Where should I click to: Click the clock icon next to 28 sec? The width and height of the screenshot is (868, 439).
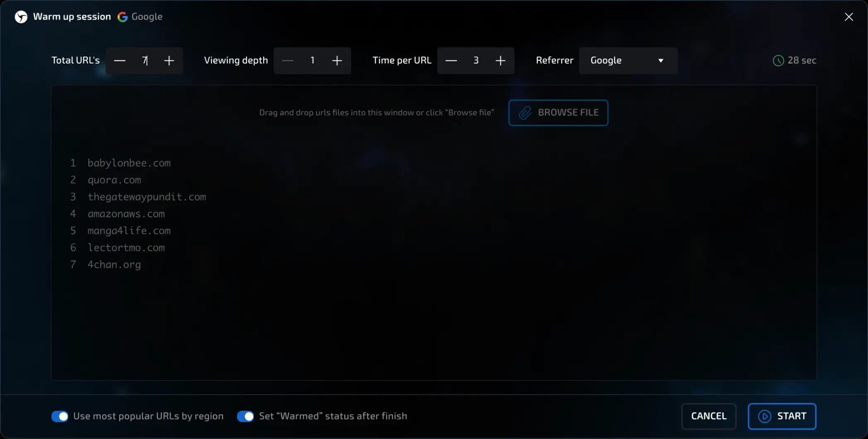point(778,61)
